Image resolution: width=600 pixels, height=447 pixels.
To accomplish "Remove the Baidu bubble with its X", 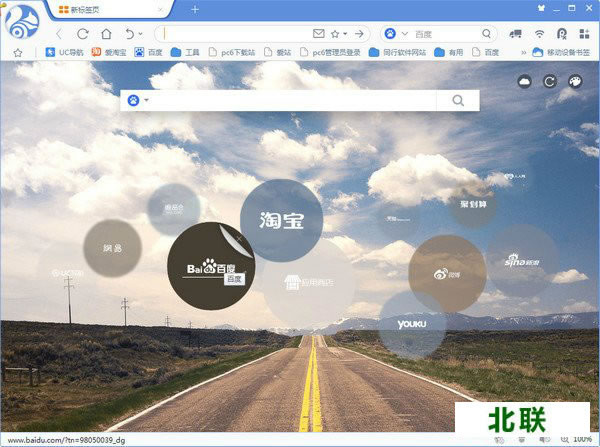I will click(x=239, y=239).
